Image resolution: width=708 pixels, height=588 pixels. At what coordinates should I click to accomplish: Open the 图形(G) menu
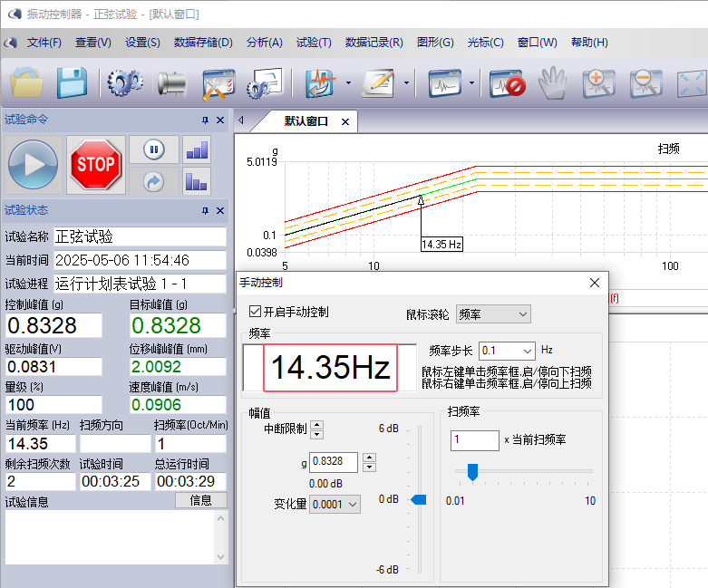(435, 43)
